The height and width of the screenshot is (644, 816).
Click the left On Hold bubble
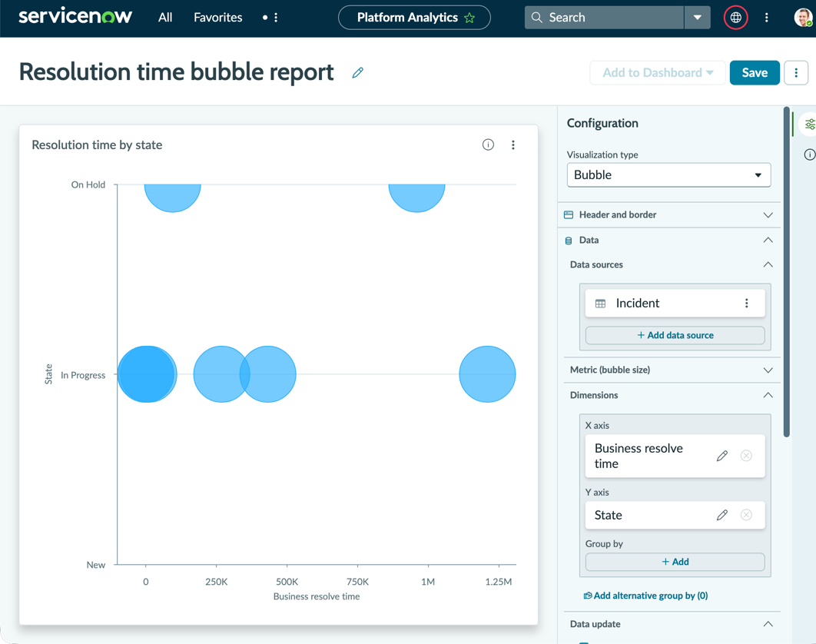point(172,198)
